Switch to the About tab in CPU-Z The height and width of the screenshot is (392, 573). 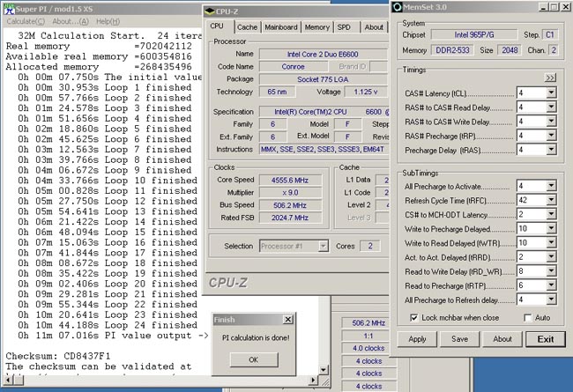[x=374, y=27]
